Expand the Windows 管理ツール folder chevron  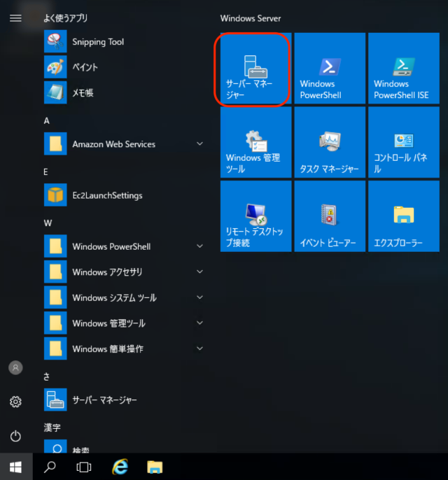[x=199, y=323]
